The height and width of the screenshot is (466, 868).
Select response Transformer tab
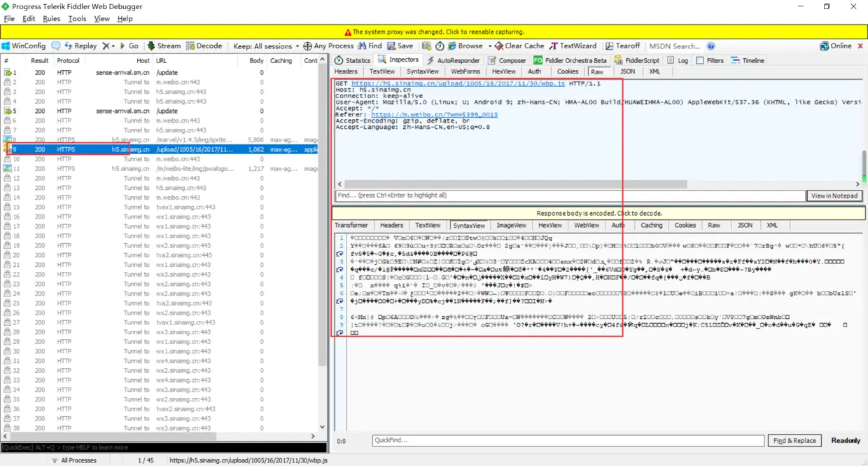click(351, 226)
